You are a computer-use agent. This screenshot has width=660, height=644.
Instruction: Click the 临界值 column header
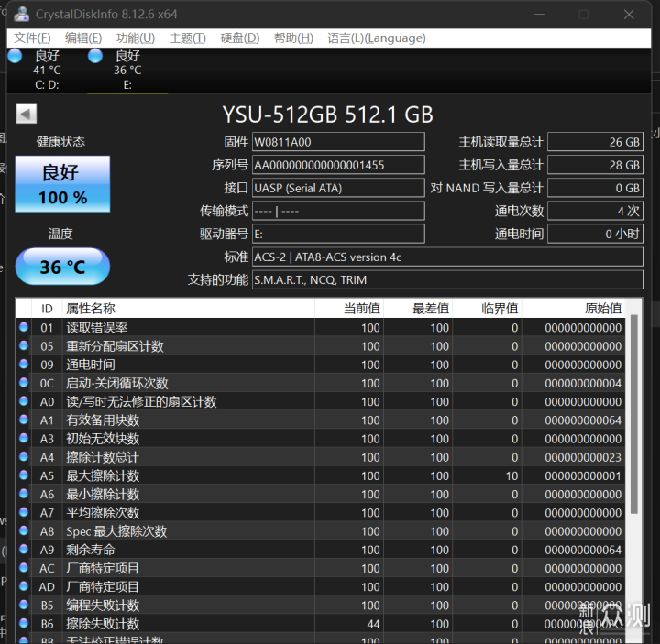tap(487, 309)
